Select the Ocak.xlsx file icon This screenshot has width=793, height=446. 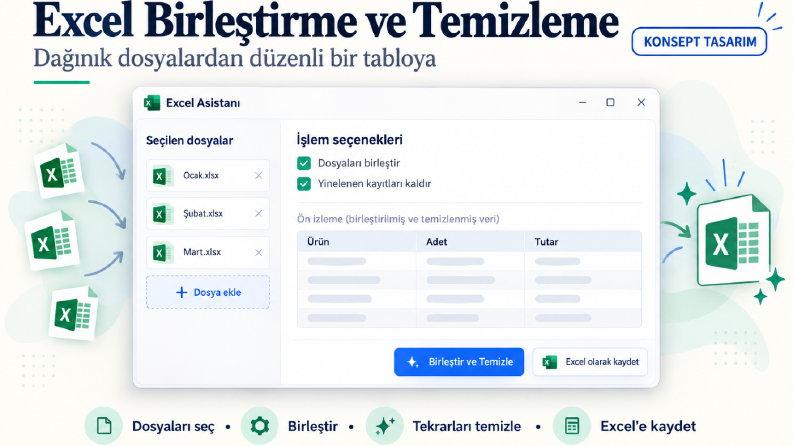point(162,176)
